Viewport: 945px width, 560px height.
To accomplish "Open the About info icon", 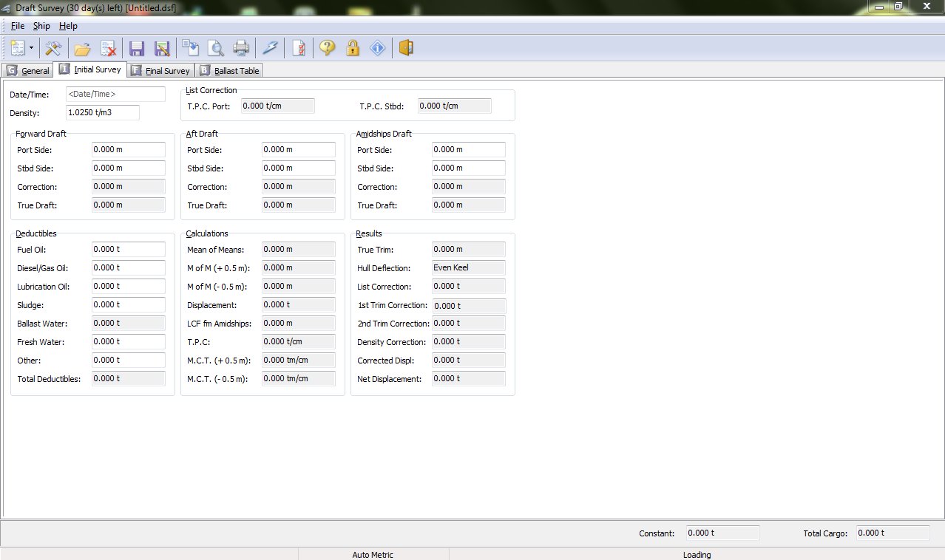I will (378, 47).
